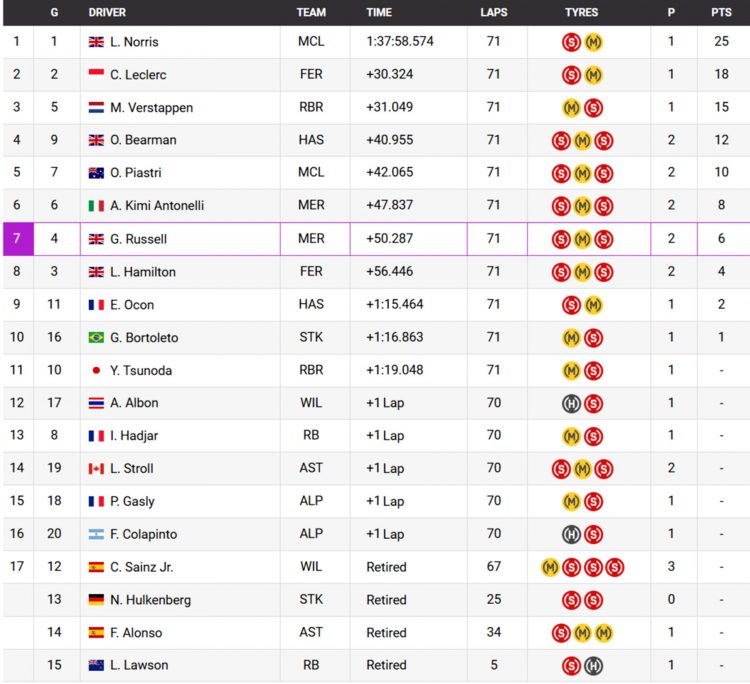Click the hard tyre icon in F. Colapinto's row

coord(571,534)
